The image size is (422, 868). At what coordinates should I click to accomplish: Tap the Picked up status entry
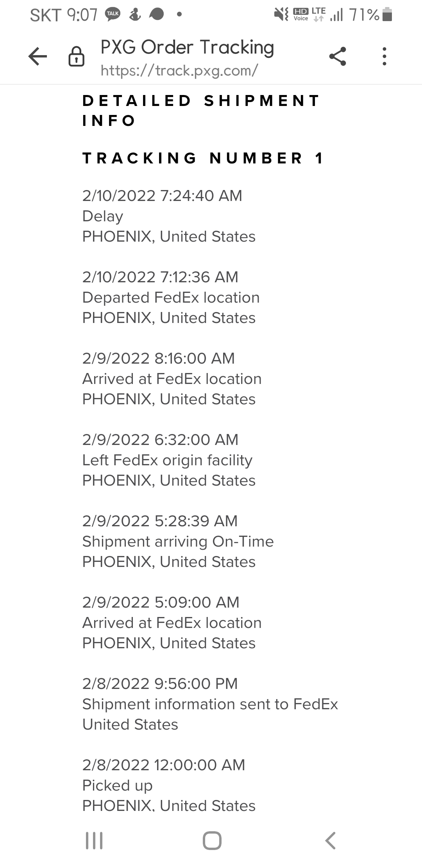117,786
